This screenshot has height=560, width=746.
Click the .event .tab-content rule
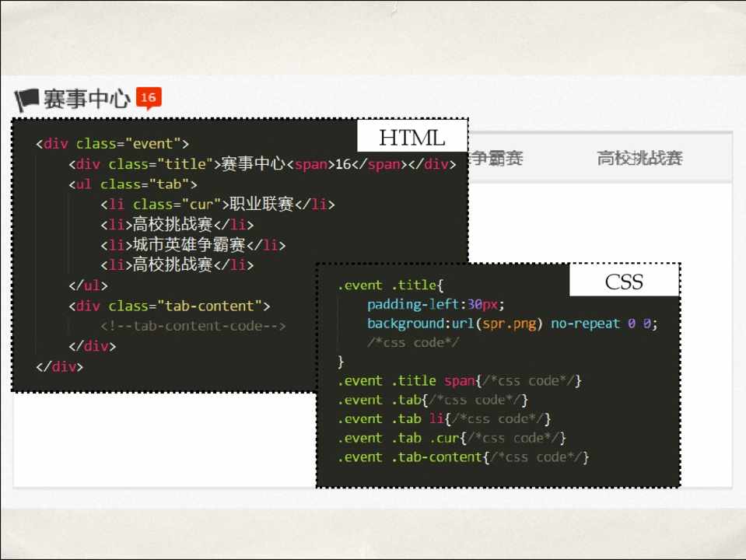463,457
